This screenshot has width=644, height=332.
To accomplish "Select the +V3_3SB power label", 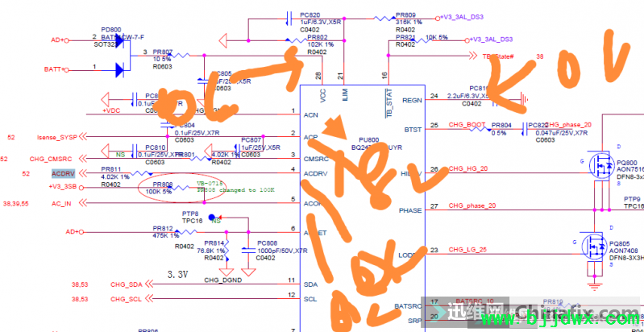I will pos(63,188).
